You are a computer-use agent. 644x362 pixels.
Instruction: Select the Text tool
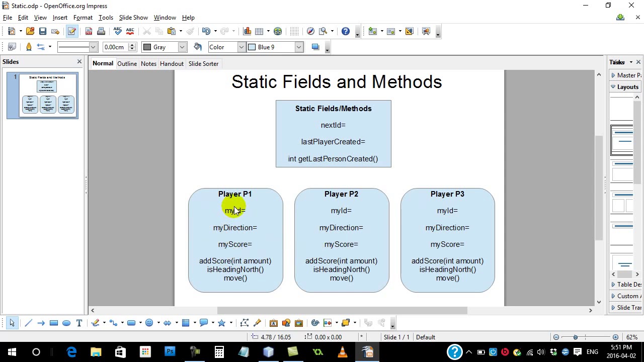(x=79, y=323)
